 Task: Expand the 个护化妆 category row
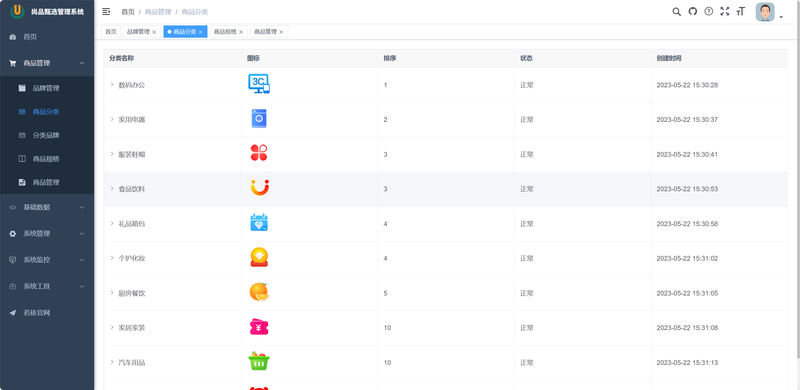[112, 258]
